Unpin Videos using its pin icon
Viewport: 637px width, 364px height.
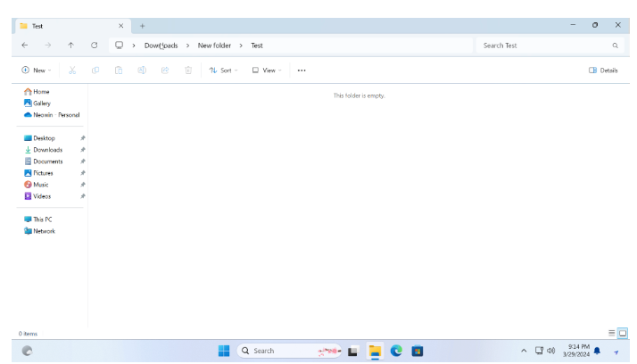83,196
